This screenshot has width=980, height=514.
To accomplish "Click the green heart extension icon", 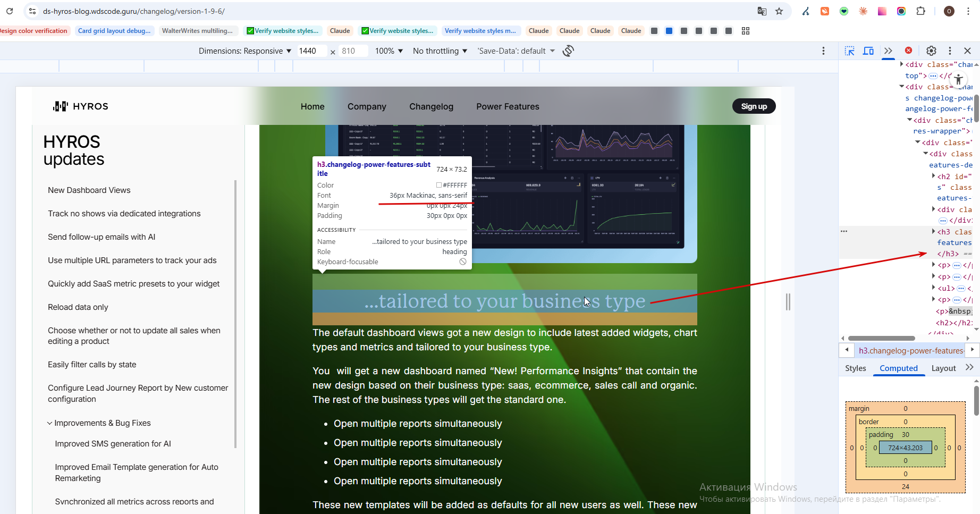I will point(844,11).
